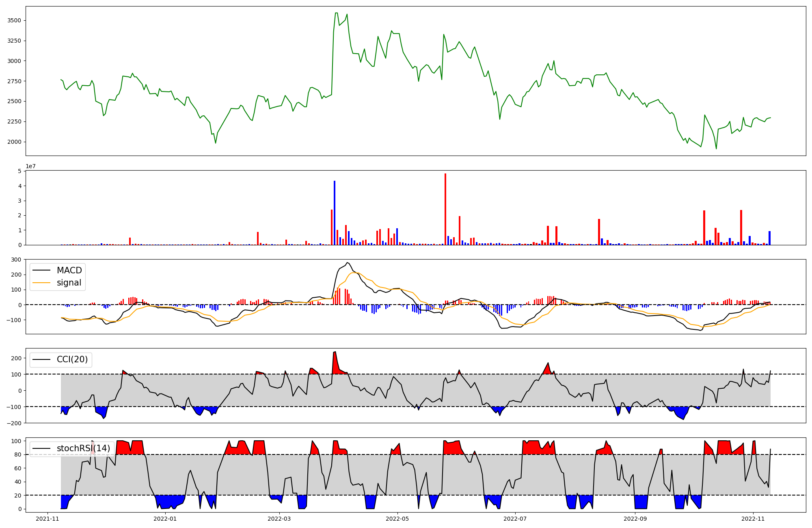Click the -200 tick on CCI axis

(15, 423)
